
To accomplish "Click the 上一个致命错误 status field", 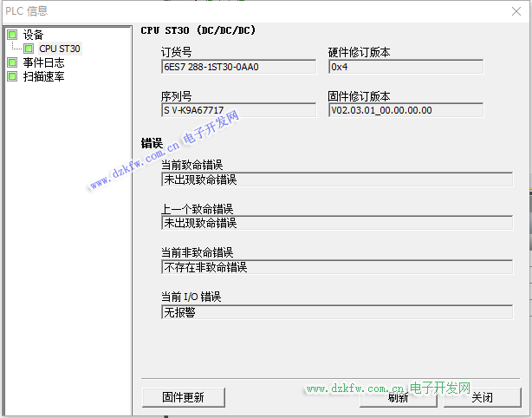I will tap(336, 223).
